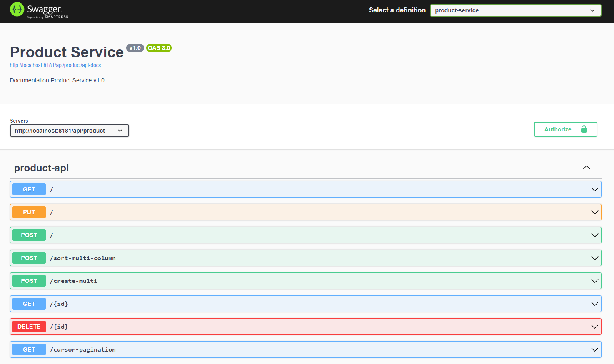
Task: Click the GET badge for /{id}
Action: pyautogui.click(x=29, y=304)
